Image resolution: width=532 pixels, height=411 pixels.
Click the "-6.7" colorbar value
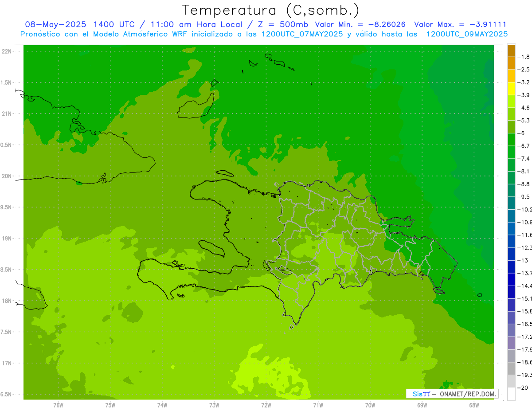tap(524, 146)
